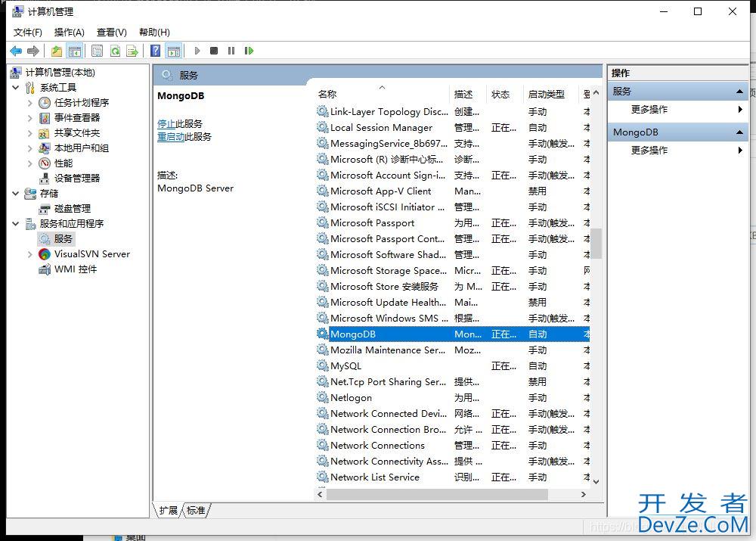Select the Disk Management (磁盘管理) node
This screenshot has width=756, height=541.
(x=73, y=209)
